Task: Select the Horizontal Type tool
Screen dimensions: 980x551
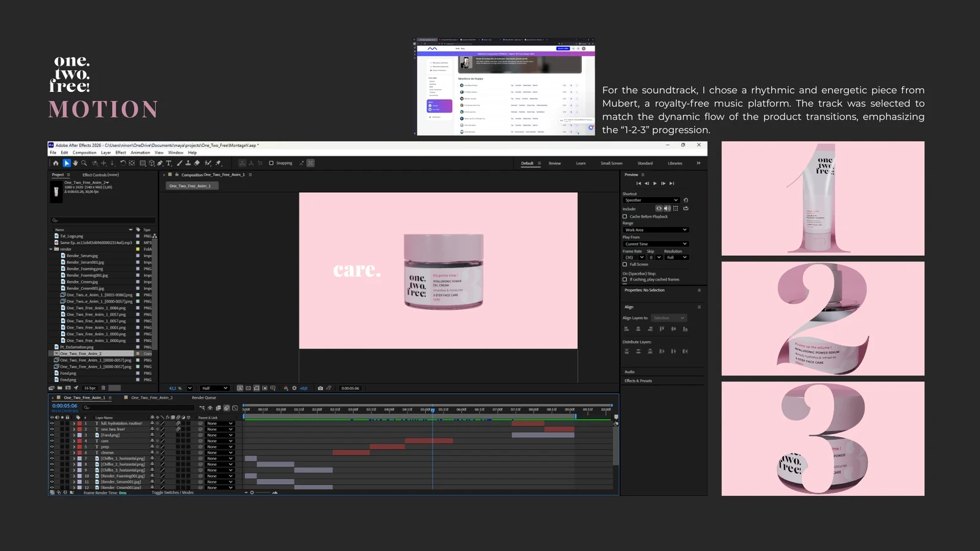Action: pyautogui.click(x=168, y=163)
